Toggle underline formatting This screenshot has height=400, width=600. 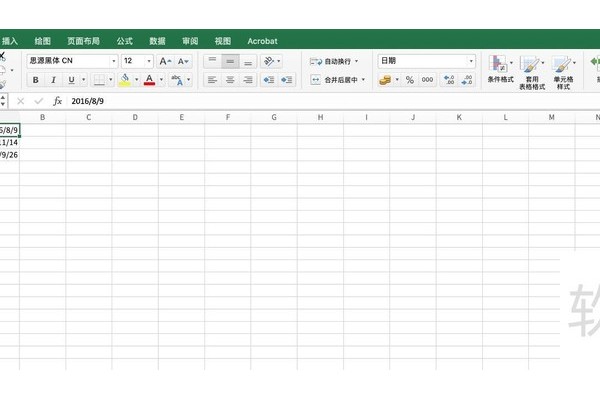pyautogui.click(x=71, y=80)
